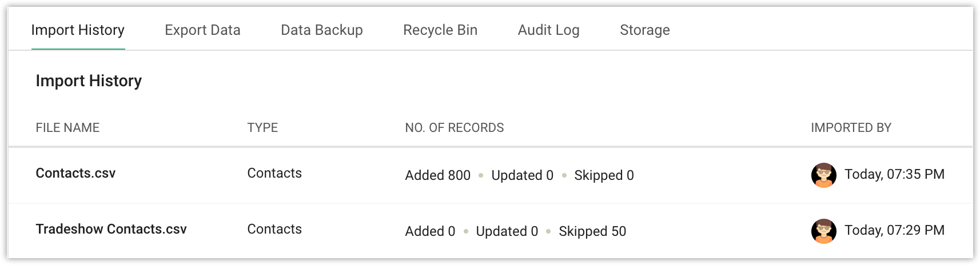Open the Export Data tab
Image resolution: width=980 pixels, height=265 pixels.
tap(202, 30)
